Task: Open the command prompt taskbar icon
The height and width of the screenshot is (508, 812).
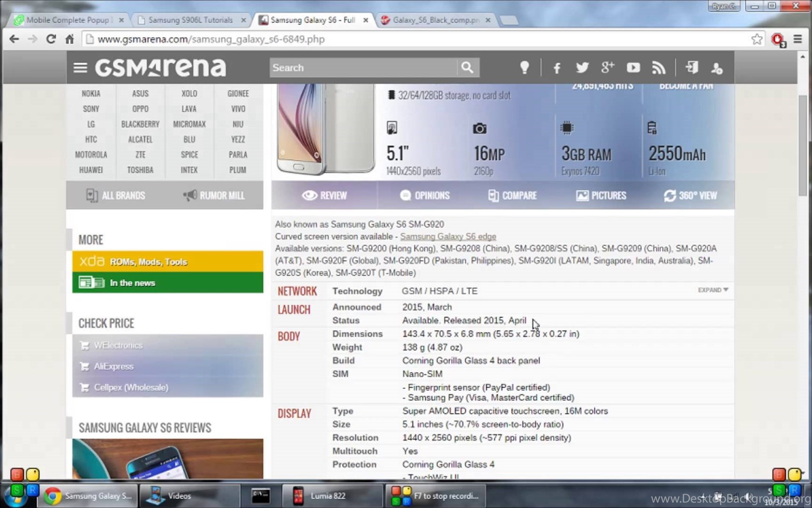Action: tap(261, 496)
